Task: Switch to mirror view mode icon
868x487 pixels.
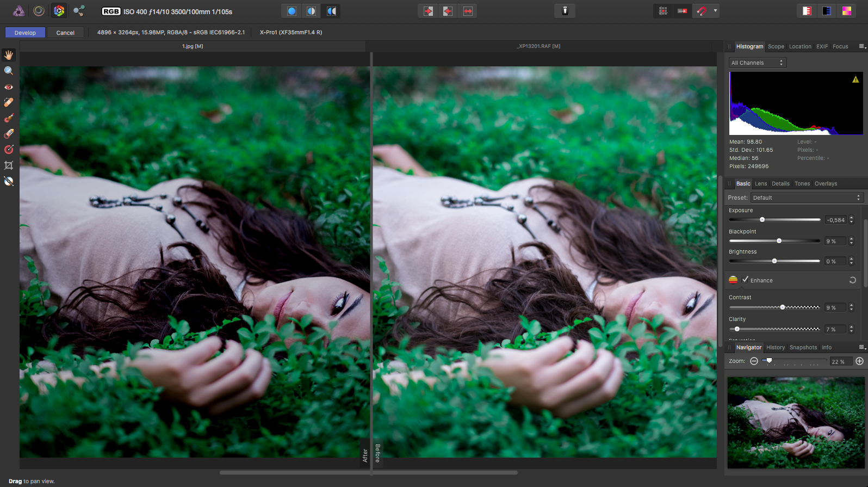Action: [x=331, y=11]
